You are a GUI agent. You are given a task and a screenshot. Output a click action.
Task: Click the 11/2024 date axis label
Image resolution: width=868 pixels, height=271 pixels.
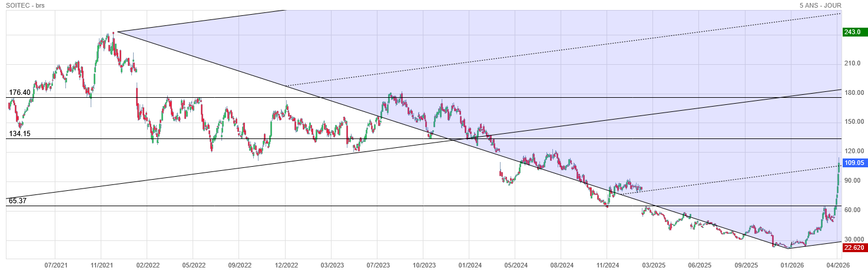point(607,265)
